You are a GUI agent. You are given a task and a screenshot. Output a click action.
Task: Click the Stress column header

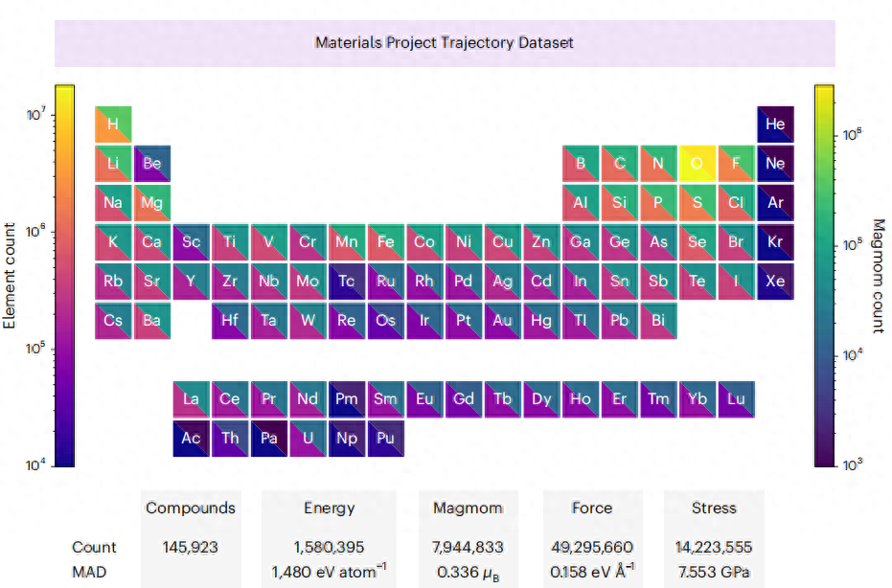pyautogui.click(x=714, y=508)
